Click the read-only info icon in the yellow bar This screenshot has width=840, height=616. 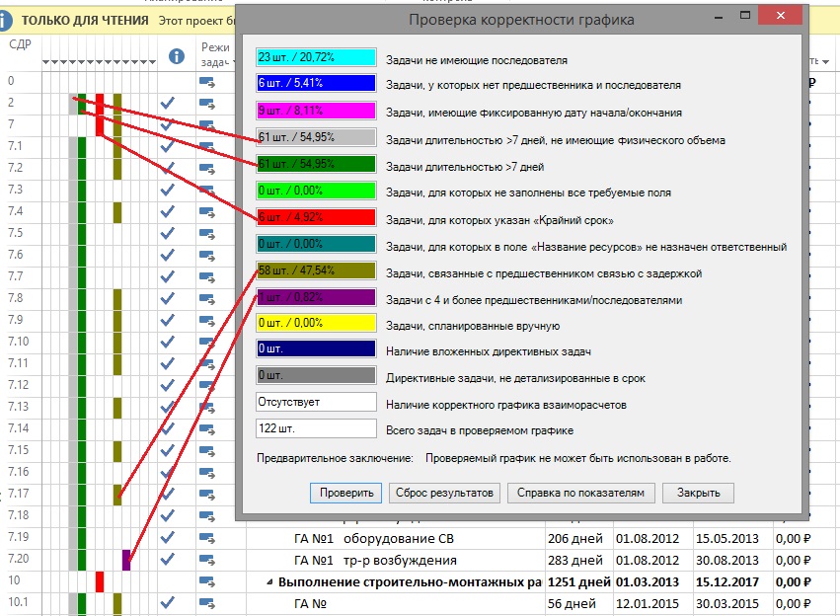coord(4,21)
